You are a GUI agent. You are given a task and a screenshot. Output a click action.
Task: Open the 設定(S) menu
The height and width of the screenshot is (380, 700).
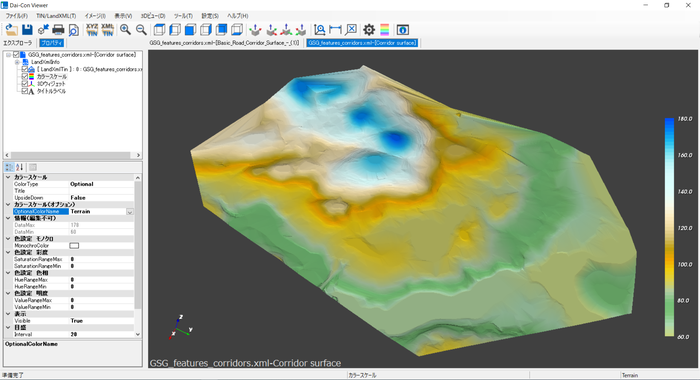click(x=210, y=16)
